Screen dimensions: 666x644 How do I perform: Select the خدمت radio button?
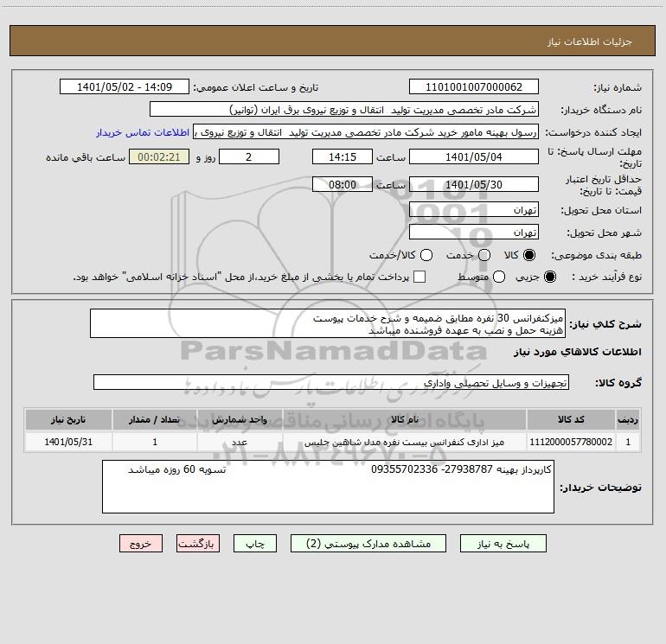click(x=484, y=255)
